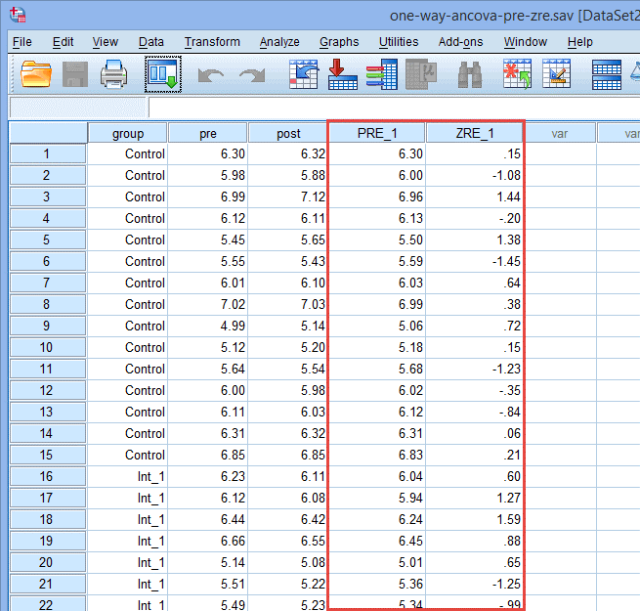Click the Go to variable icon
640x611 pixels.
pos(343,74)
